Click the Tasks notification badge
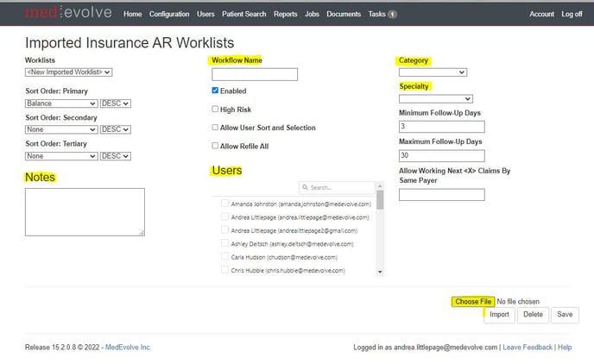This screenshot has width=594, height=364. point(392,15)
